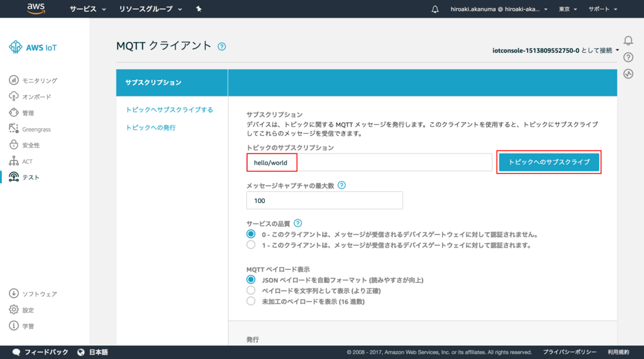The image size is (644, 359).
Task: Open the notifications bell in the top navigation bar
Action: (x=435, y=9)
